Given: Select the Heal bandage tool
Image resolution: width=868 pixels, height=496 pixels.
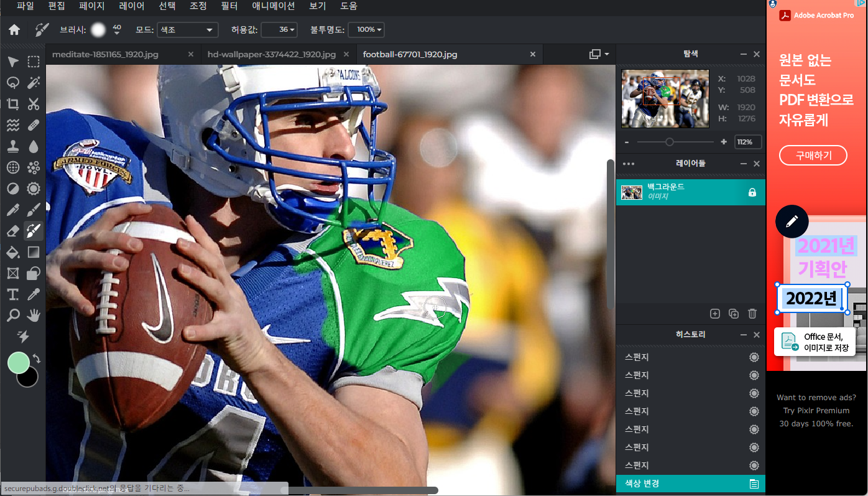Looking at the screenshot, I should coord(34,125).
